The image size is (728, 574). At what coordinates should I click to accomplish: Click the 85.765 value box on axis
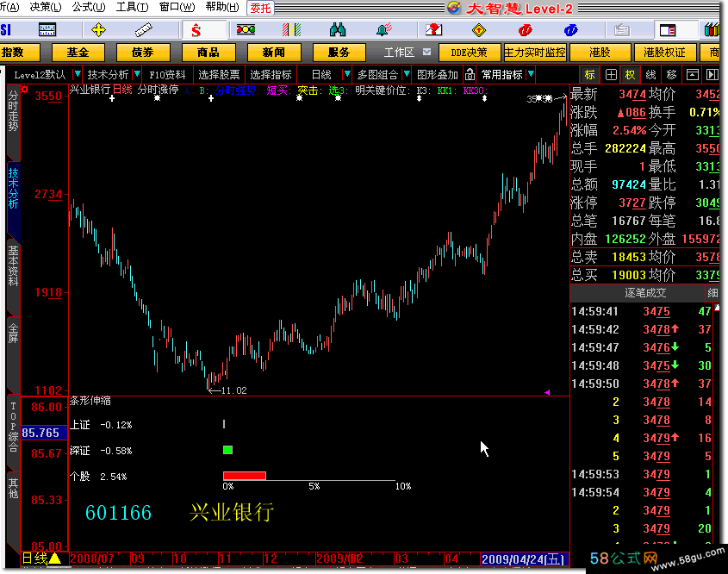[x=44, y=433]
